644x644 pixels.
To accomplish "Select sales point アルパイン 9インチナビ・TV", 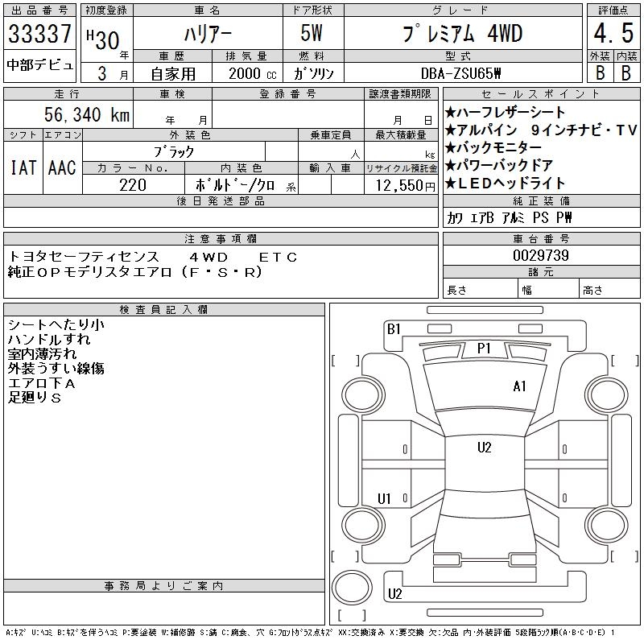I will click(x=541, y=130).
